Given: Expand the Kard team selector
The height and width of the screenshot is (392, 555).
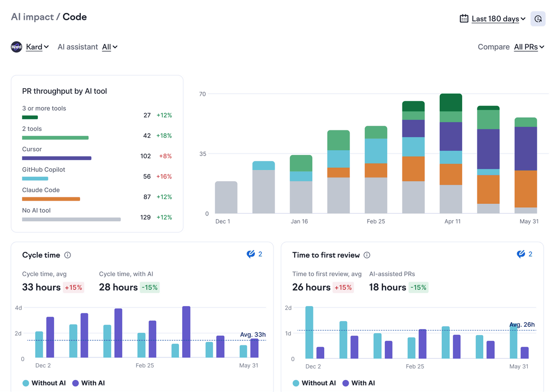Looking at the screenshot, I should pyautogui.click(x=37, y=47).
